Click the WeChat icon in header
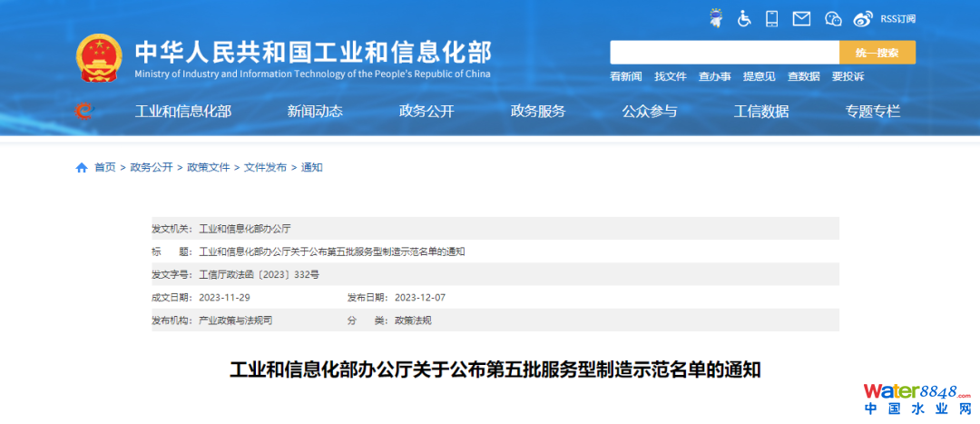 pos(833,18)
